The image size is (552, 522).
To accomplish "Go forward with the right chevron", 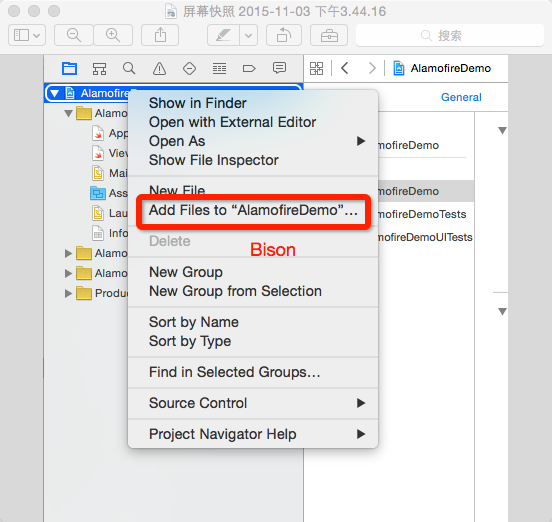I will pos(372,68).
